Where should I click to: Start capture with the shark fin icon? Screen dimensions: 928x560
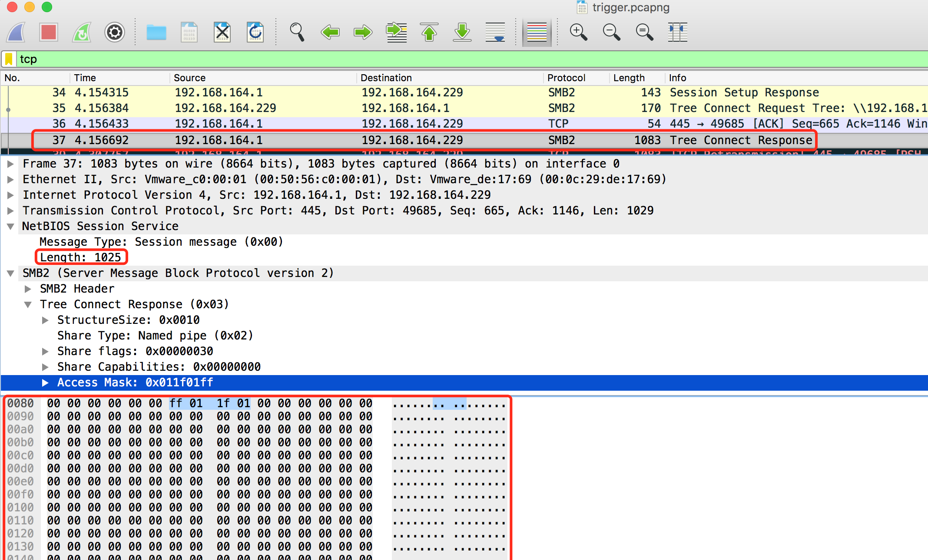pos(17,32)
